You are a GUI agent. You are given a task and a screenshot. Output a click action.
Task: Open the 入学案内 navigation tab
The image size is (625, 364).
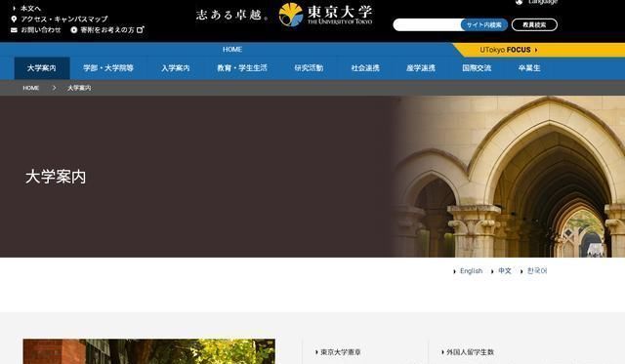click(x=176, y=68)
